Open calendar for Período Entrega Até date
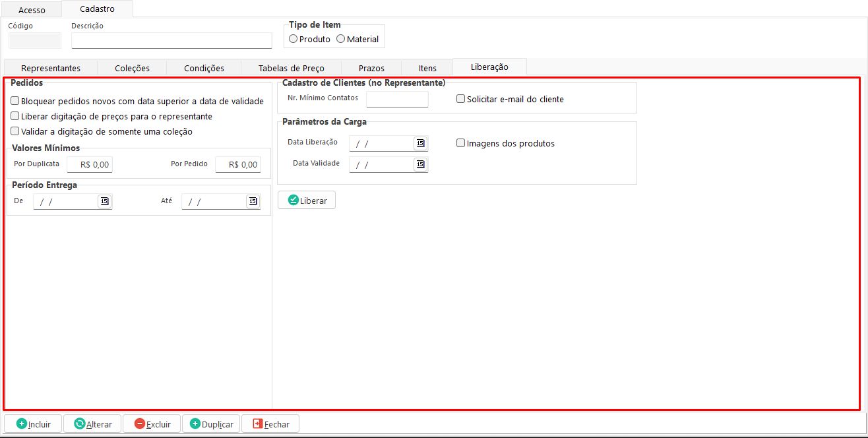868x438 pixels. (253, 201)
